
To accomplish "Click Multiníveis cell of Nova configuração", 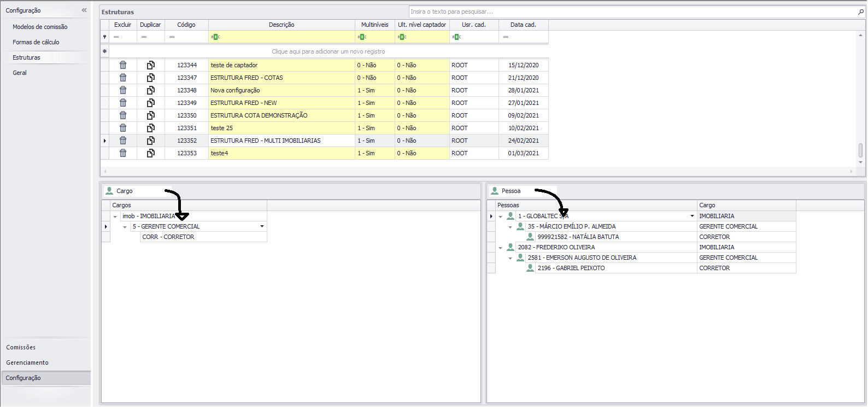I will [375, 90].
